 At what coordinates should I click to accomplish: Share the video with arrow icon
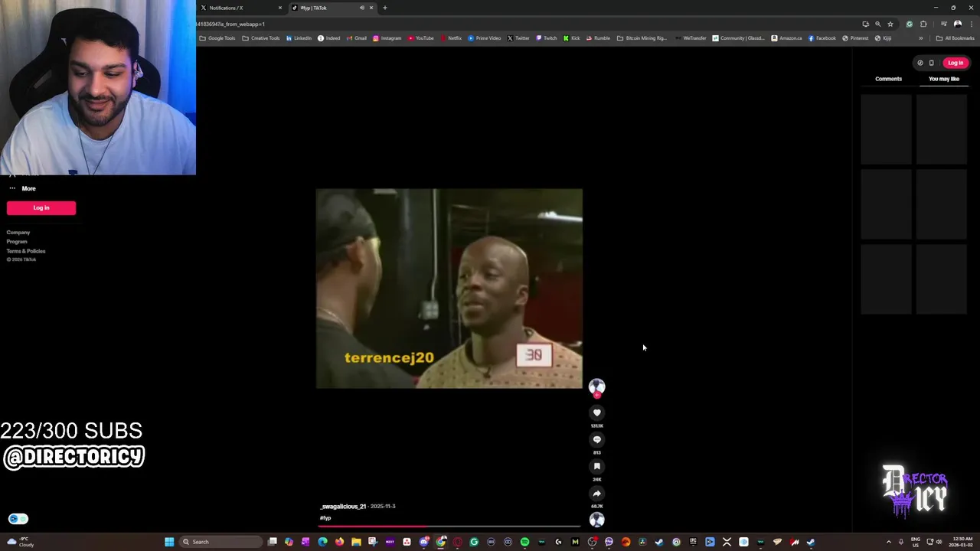coord(597,493)
